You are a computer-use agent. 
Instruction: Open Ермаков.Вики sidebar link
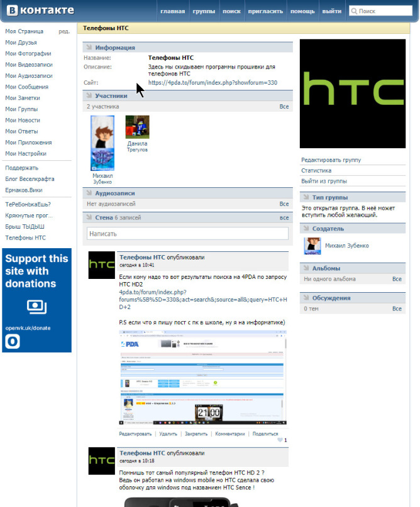pos(24,190)
